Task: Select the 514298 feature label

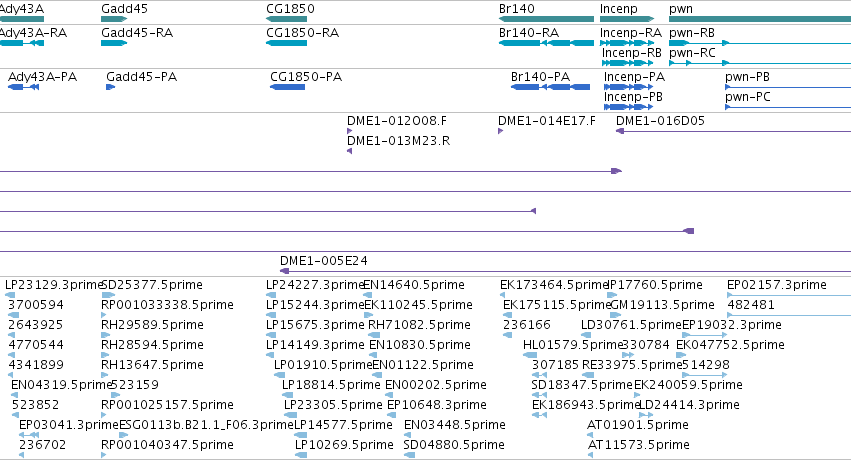Action: point(706,365)
